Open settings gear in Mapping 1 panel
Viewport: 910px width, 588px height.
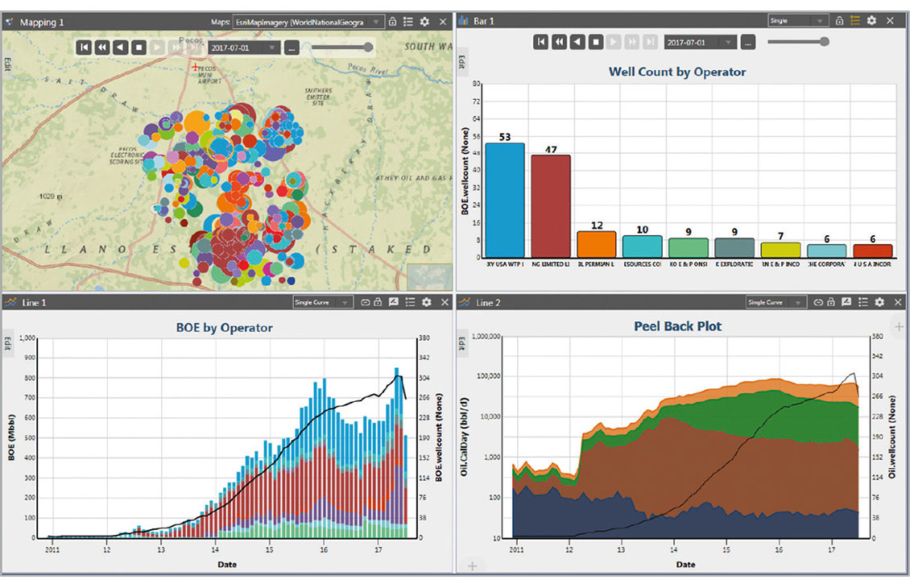[424, 22]
